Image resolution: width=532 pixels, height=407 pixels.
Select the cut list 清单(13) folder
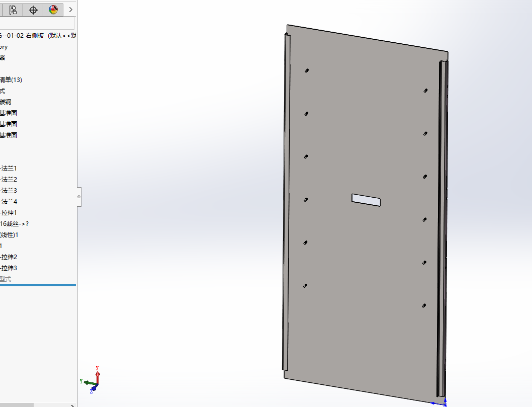[11, 80]
